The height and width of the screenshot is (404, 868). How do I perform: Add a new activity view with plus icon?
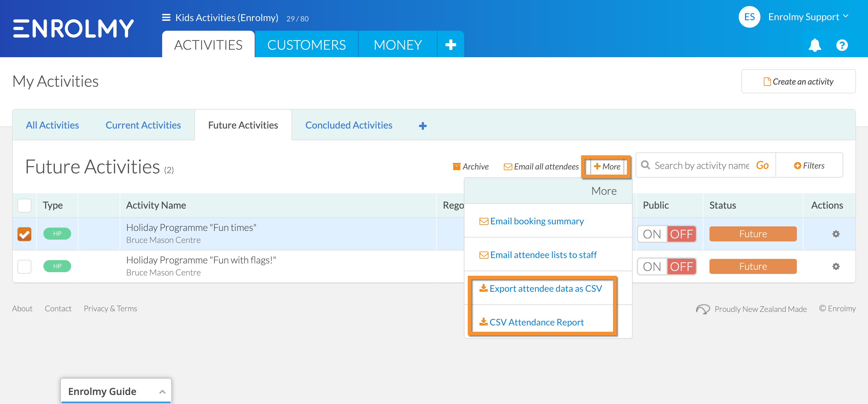pos(423,126)
